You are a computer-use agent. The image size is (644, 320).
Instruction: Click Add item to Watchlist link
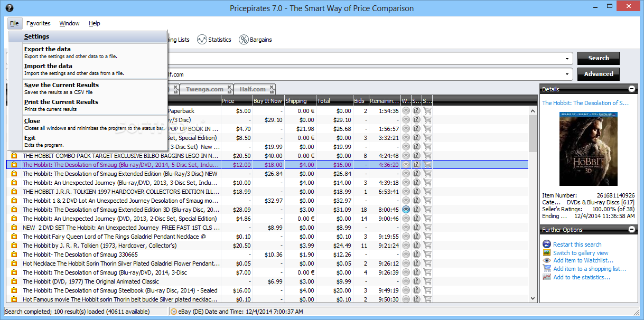click(583, 260)
